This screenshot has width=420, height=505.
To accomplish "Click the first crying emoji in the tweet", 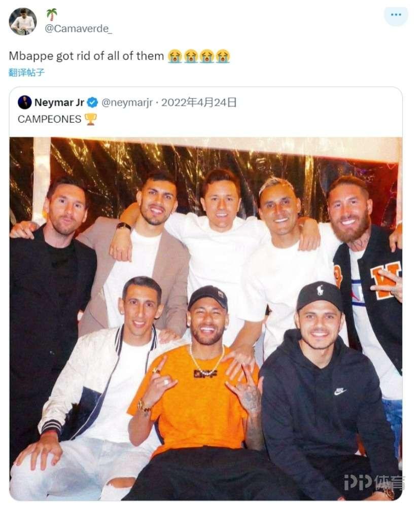I will point(175,56).
